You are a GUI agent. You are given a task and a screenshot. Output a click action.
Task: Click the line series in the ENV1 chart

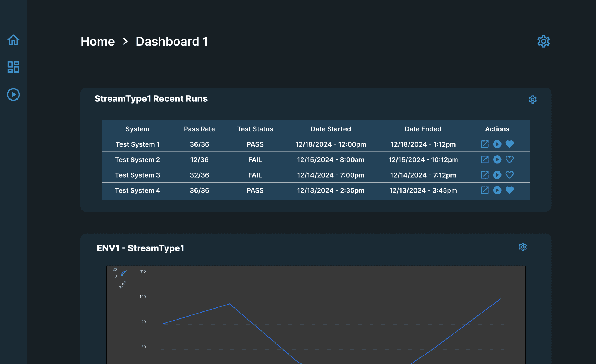(x=229, y=304)
